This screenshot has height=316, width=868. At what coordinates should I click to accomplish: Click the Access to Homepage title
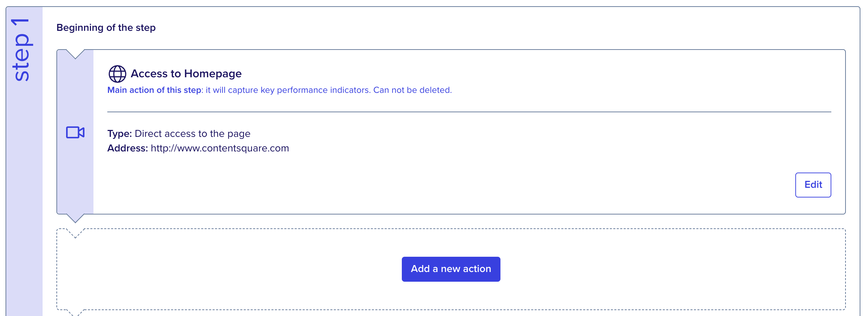pyautogui.click(x=186, y=74)
